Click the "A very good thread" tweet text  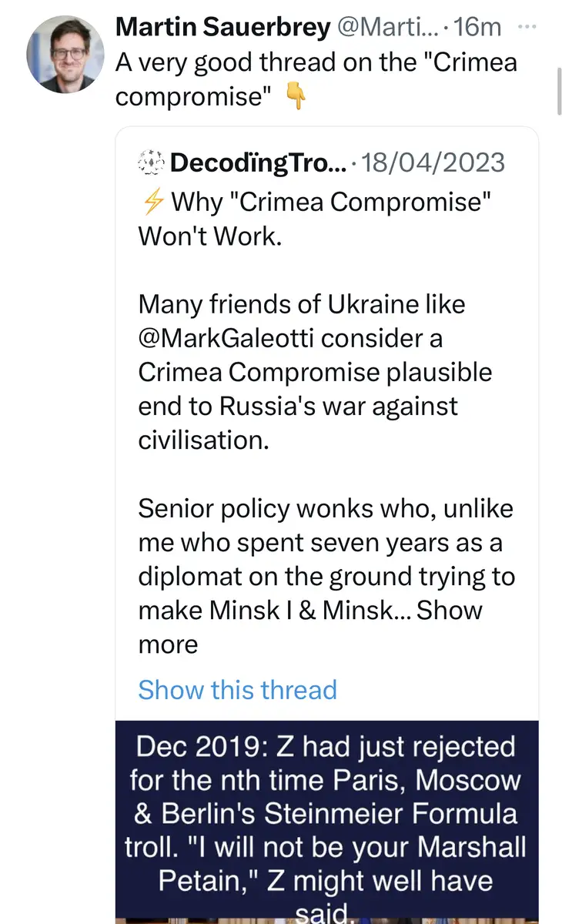[316, 62]
